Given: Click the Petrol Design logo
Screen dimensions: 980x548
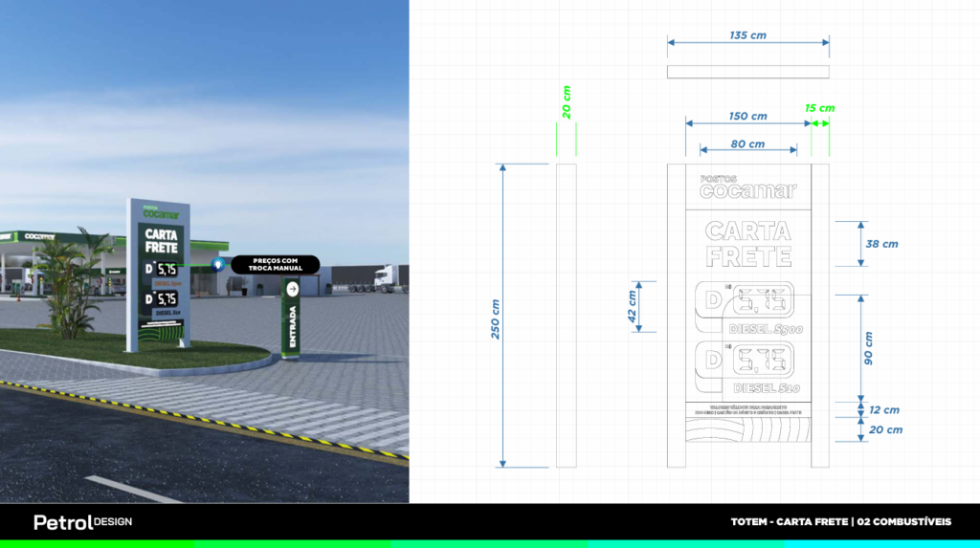Looking at the screenshot, I should tap(82, 522).
